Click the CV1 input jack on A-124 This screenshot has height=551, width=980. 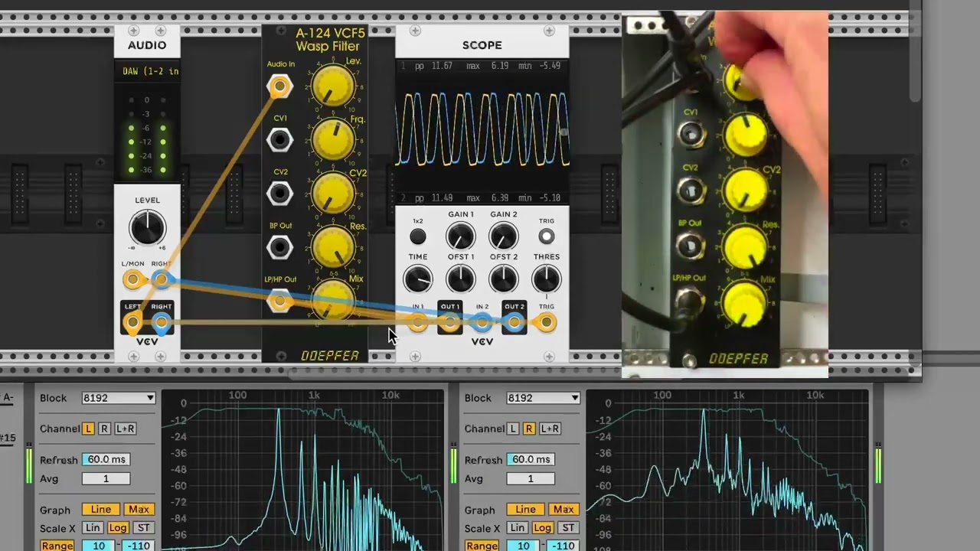pyautogui.click(x=279, y=140)
